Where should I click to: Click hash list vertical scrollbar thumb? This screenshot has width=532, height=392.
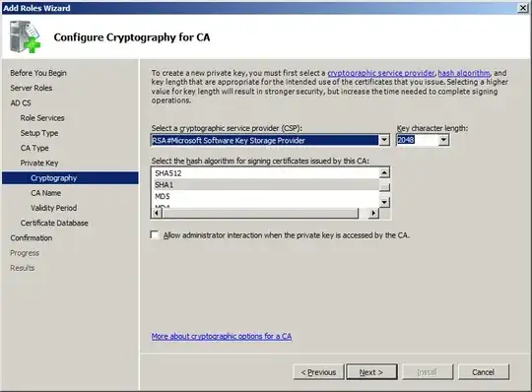384,187
